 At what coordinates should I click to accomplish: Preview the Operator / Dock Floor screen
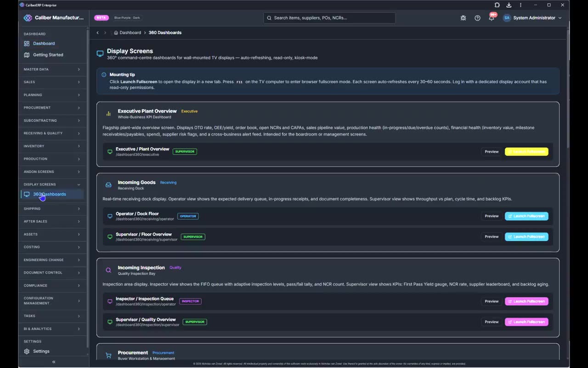tap(492, 216)
